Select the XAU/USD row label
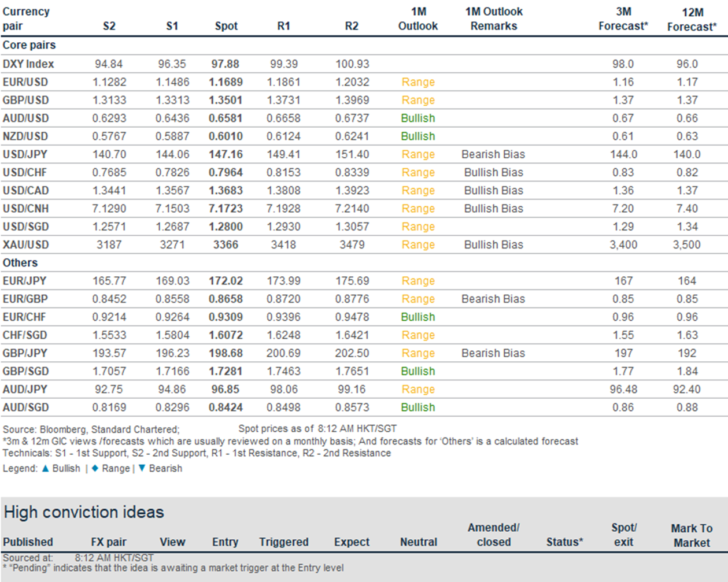This screenshot has height=582, width=728. coord(26,244)
